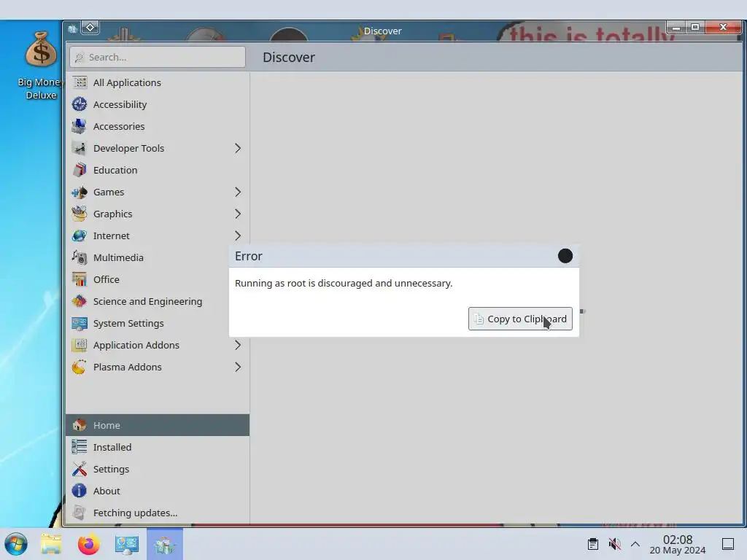The height and width of the screenshot is (560, 747).
Task: Expand Games subcategories arrow
Action: click(x=238, y=192)
